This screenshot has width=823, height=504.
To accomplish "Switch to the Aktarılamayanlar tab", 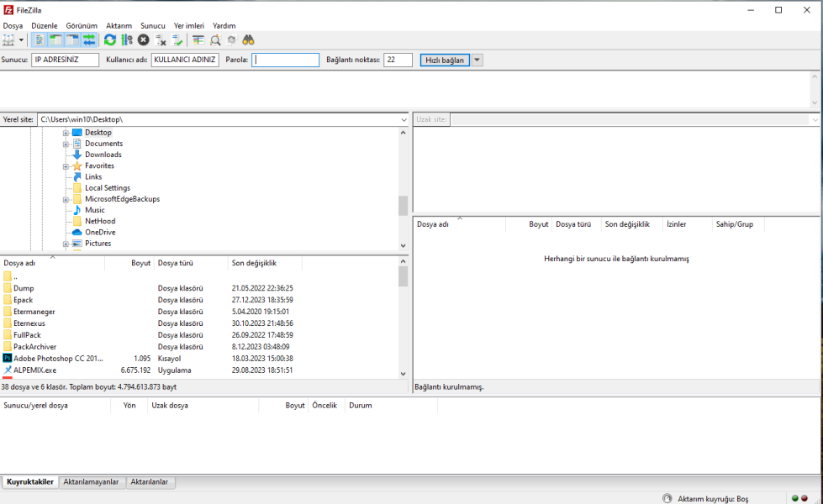I will pos(92,482).
